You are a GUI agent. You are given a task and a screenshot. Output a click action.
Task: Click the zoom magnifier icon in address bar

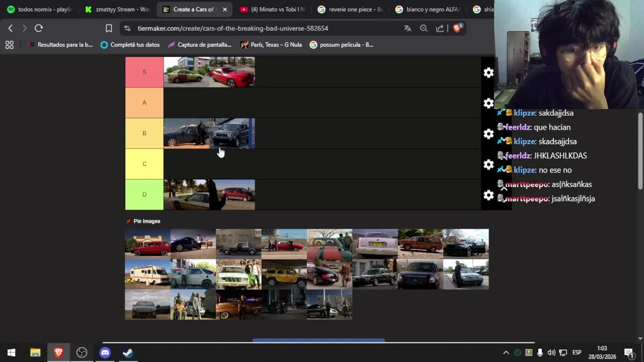pos(424,28)
